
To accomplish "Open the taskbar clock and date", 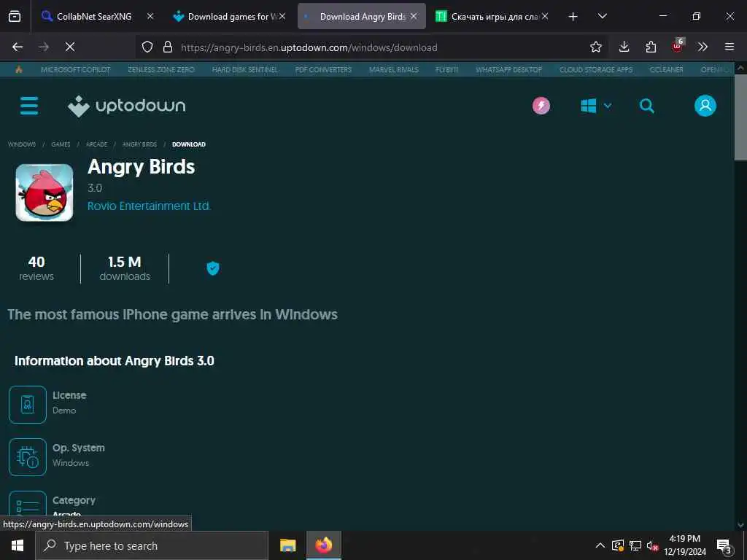I will pyautogui.click(x=684, y=545).
